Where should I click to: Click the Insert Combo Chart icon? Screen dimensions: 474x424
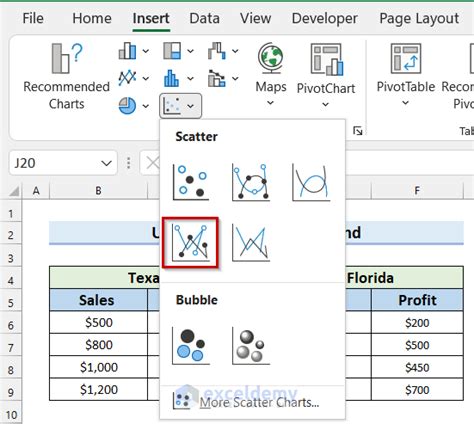coord(217,78)
